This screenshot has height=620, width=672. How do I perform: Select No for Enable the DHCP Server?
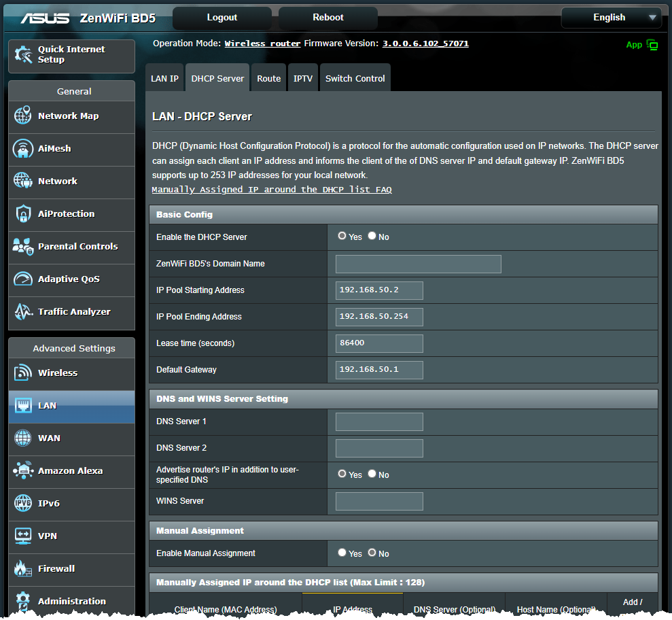372,236
